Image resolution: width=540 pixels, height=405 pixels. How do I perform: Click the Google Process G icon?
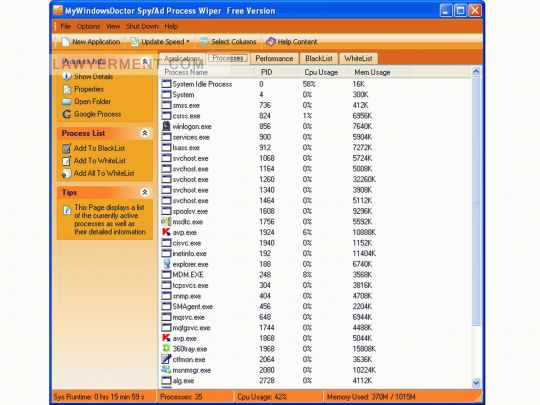point(67,114)
